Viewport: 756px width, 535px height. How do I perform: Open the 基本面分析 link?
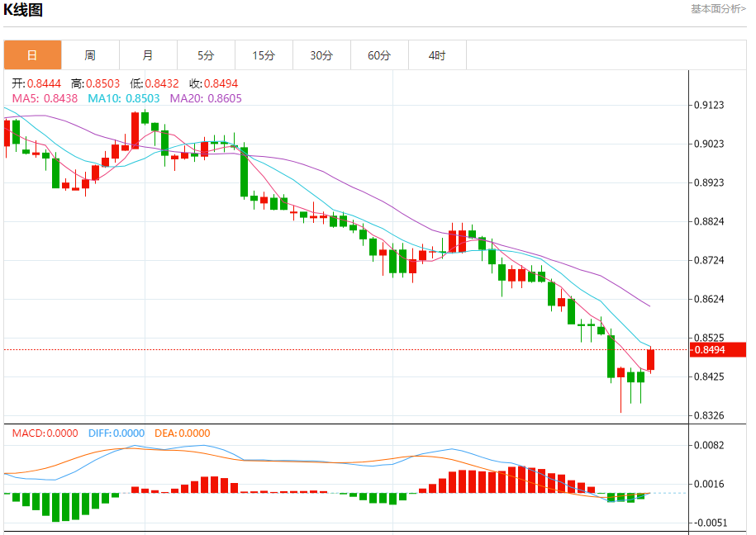pos(718,9)
